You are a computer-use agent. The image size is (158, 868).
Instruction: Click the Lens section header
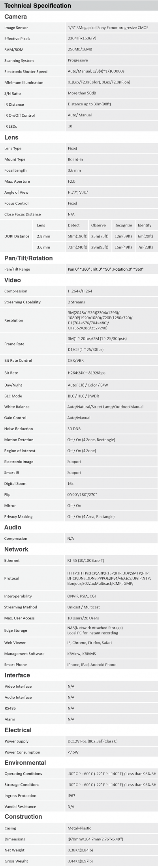coord(11,138)
